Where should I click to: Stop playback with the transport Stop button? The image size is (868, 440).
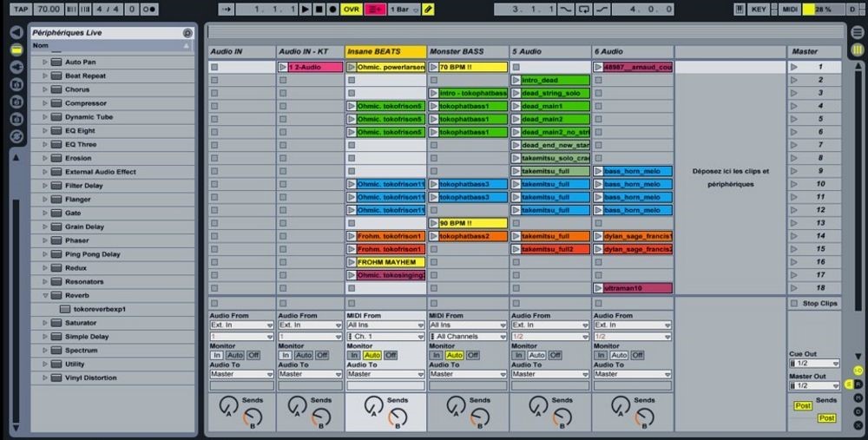pos(319,9)
